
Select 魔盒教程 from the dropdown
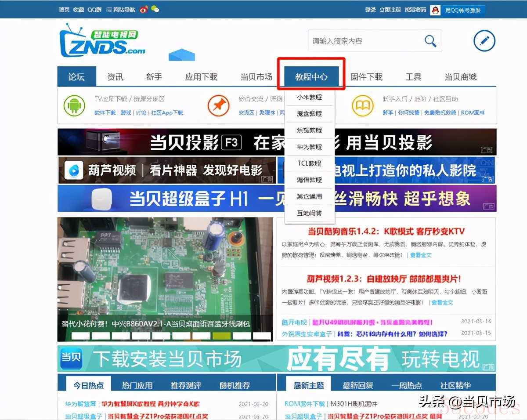pyautogui.click(x=310, y=114)
